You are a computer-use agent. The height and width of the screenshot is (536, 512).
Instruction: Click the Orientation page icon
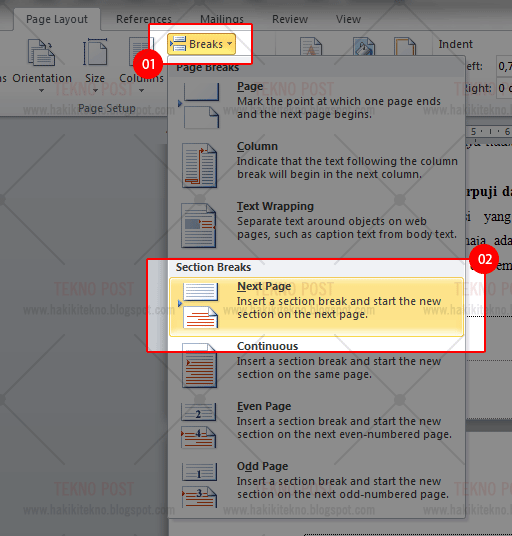pos(41,52)
